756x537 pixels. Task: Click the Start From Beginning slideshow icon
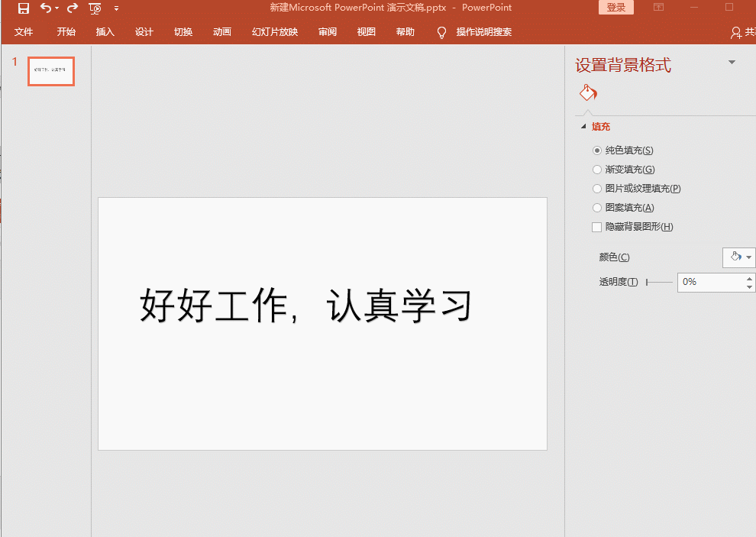pyautogui.click(x=95, y=8)
